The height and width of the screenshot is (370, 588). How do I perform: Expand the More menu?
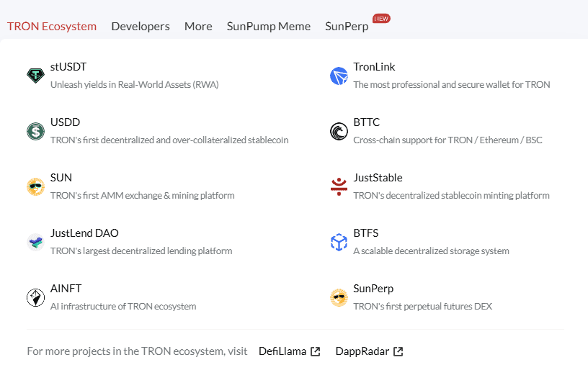(x=198, y=26)
